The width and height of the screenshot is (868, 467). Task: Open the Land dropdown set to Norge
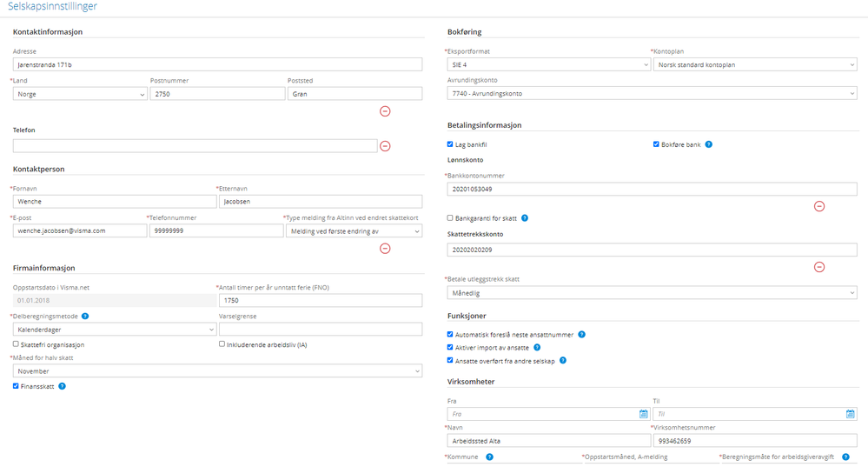click(80, 94)
